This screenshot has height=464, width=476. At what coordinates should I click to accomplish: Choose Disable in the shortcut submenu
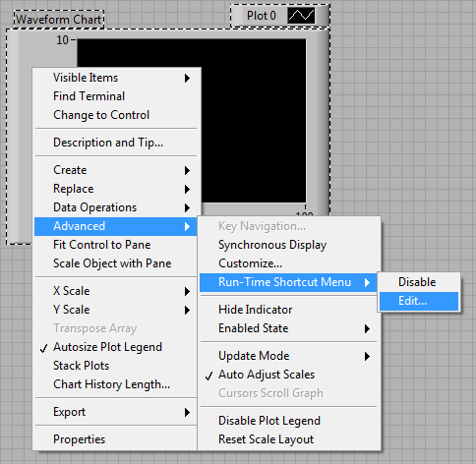419,282
